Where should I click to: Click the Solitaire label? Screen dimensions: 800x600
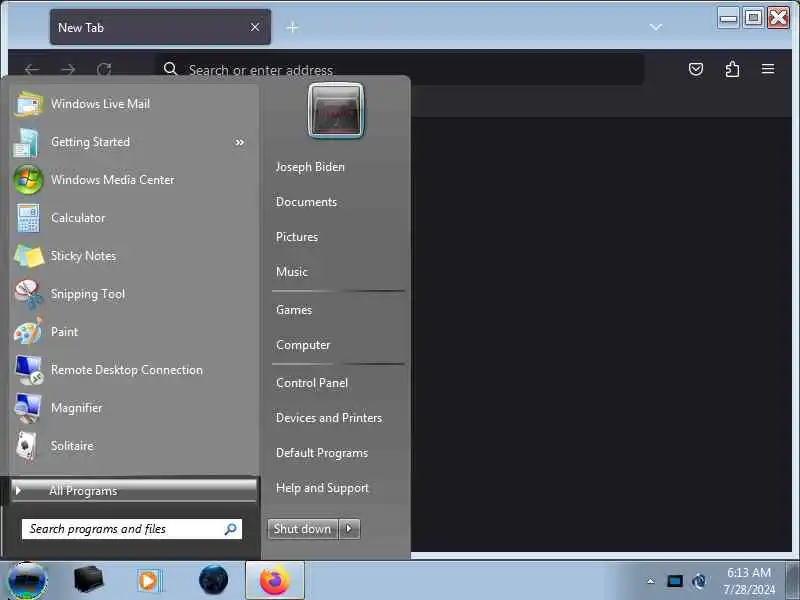pyautogui.click(x=72, y=446)
